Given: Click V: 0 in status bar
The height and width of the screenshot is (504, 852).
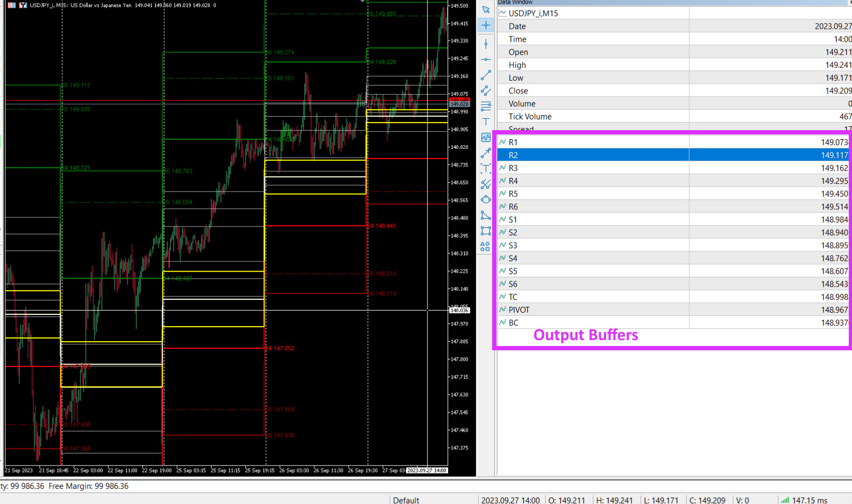Looking at the screenshot, I should [x=742, y=500].
